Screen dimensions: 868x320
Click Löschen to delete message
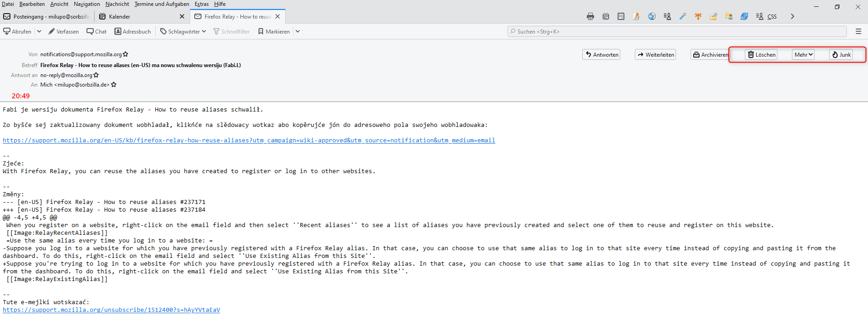(761, 54)
